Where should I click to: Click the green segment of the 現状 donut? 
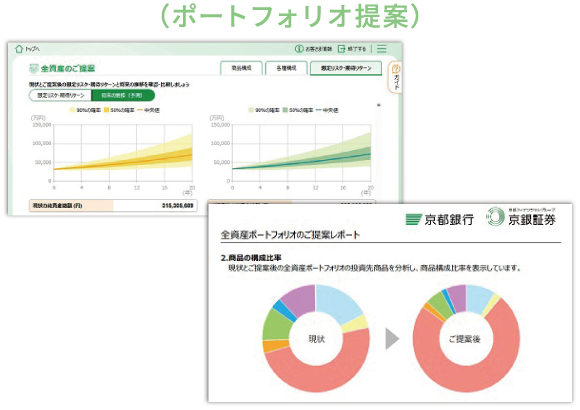click(x=277, y=326)
